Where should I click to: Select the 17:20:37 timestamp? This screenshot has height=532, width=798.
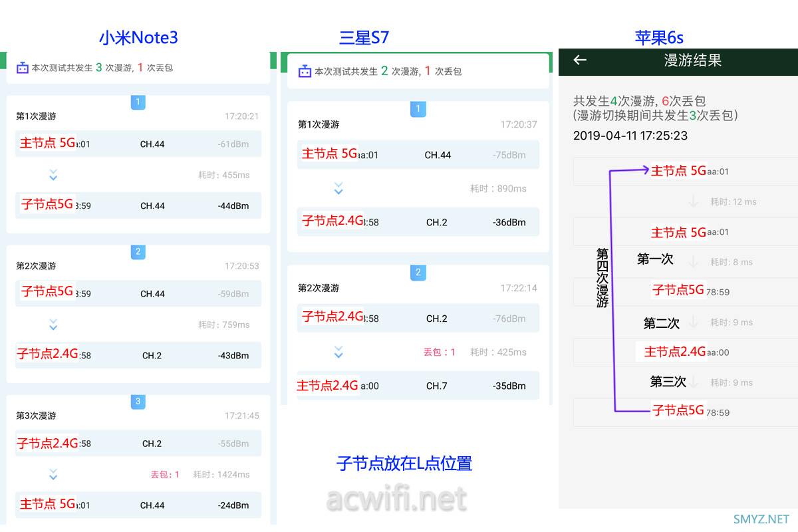pos(519,124)
